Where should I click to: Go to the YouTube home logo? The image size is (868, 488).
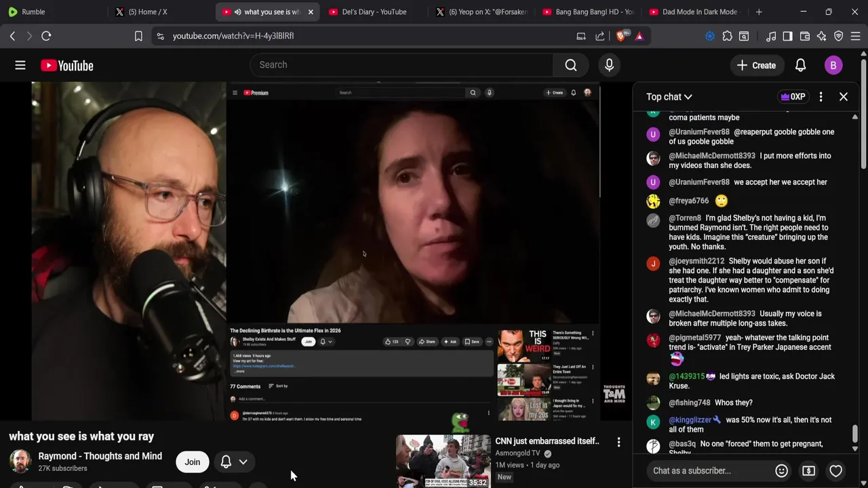pyautogui.click(x=66, y=65)
